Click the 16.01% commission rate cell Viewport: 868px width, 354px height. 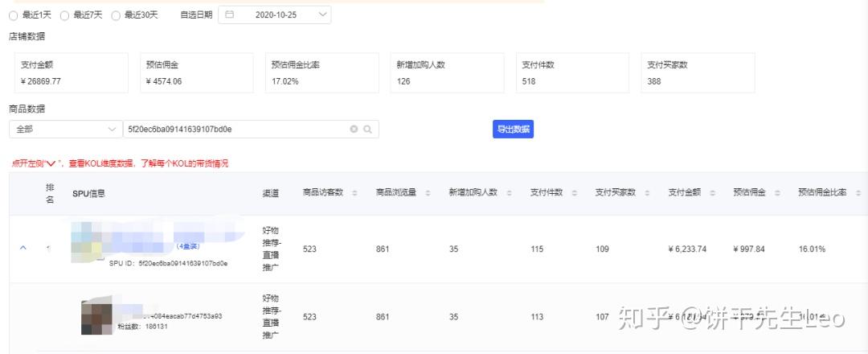(x=812, y=249)
